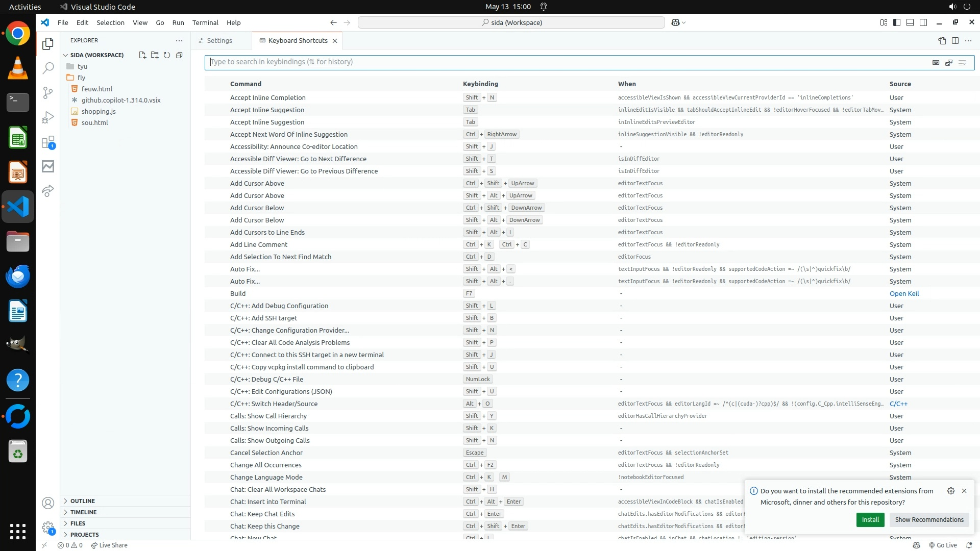Open the Extensions view icon
The height and width of the screenshot is (551, 980).
tap(48, 142)
